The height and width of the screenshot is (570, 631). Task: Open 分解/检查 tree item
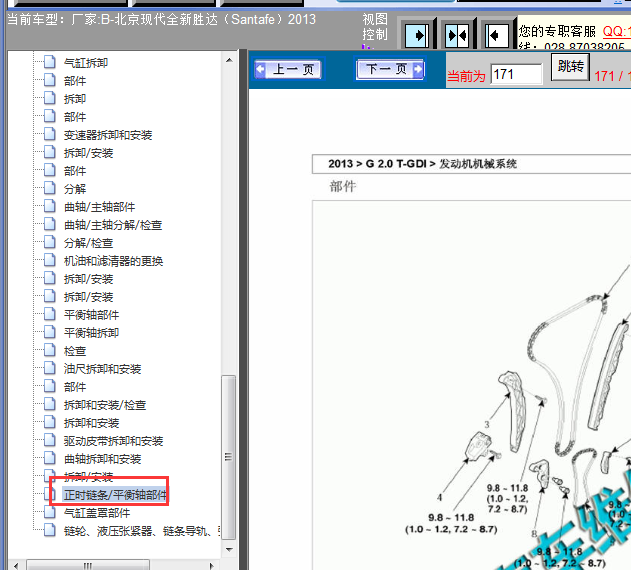click(89, 243)
